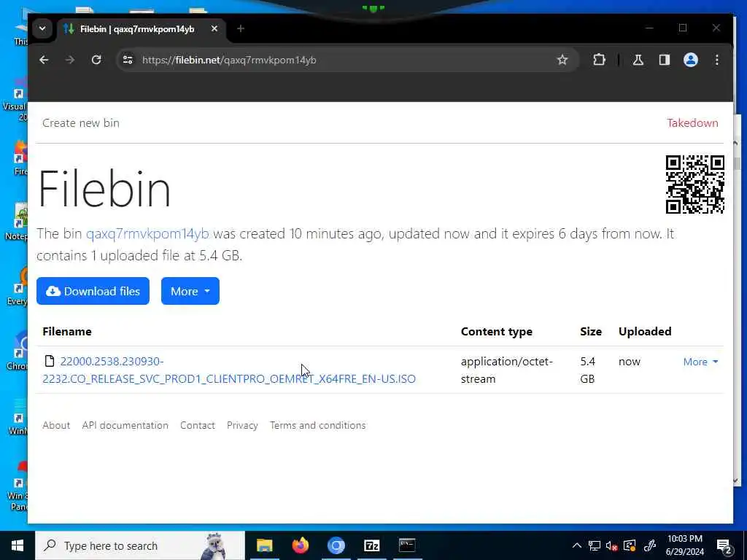Viewport: 747px width, 560px height.
Task: Close the Filebin browser tab
Action: tap(214, 29)
